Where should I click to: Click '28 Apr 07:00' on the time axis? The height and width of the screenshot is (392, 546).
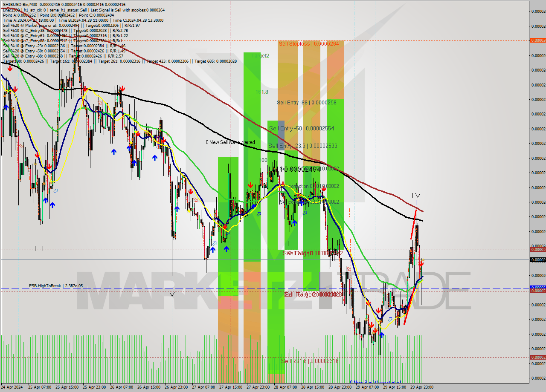coord(285,387)
